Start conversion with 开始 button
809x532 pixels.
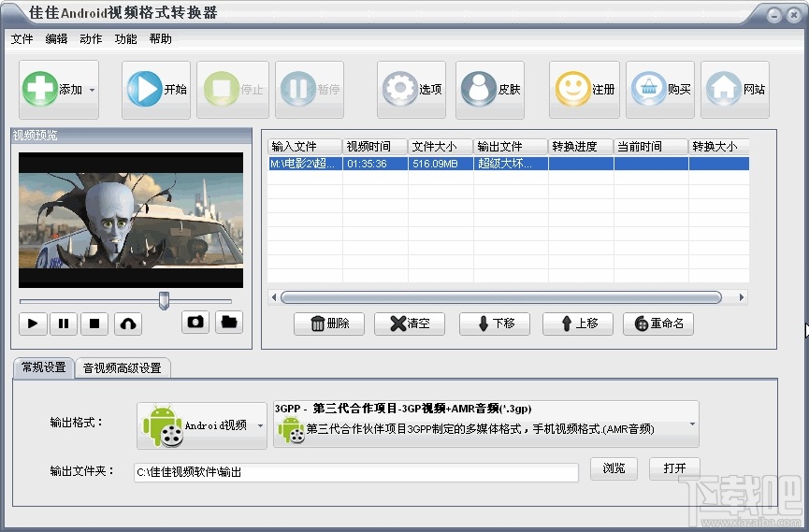[x=156, y=89]
